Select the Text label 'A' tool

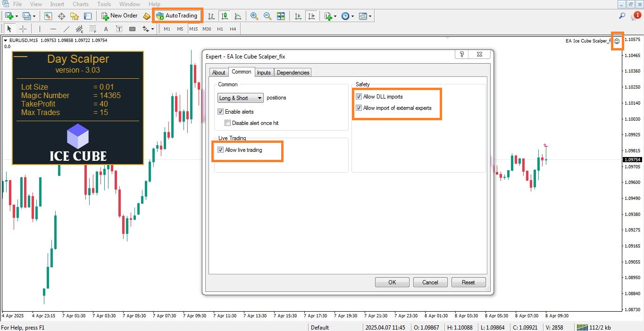106,29
